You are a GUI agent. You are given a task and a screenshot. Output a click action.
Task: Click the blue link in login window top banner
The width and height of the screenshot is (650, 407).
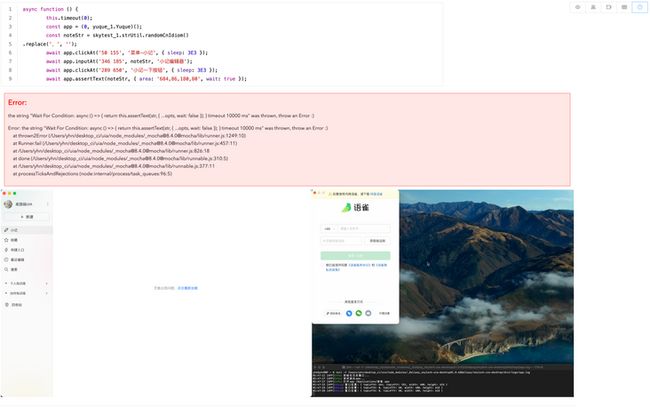click(376, 194)
